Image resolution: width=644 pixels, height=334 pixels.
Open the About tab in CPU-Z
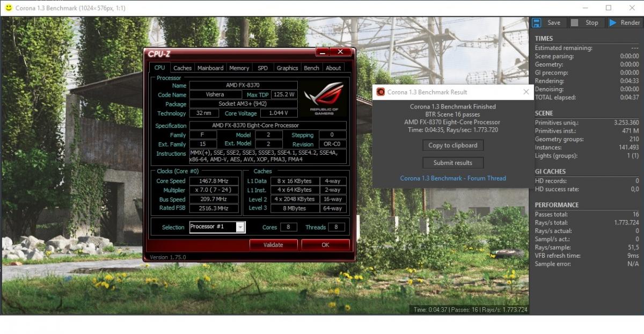(333, 68)
